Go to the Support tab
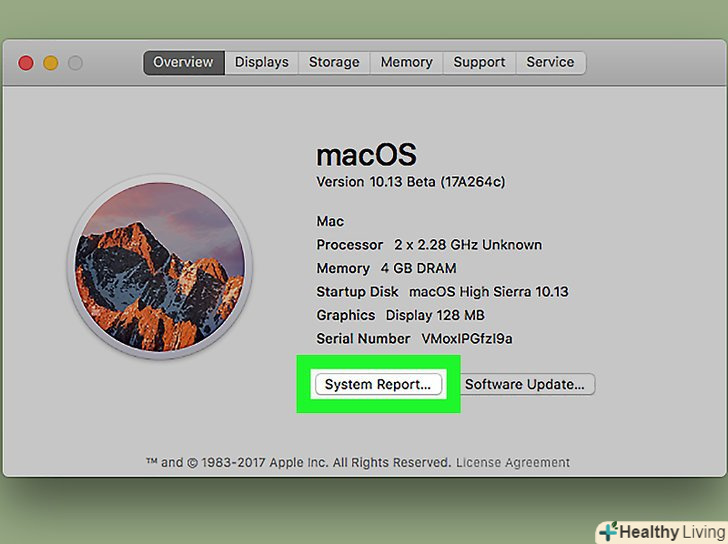 pos(479,63)
